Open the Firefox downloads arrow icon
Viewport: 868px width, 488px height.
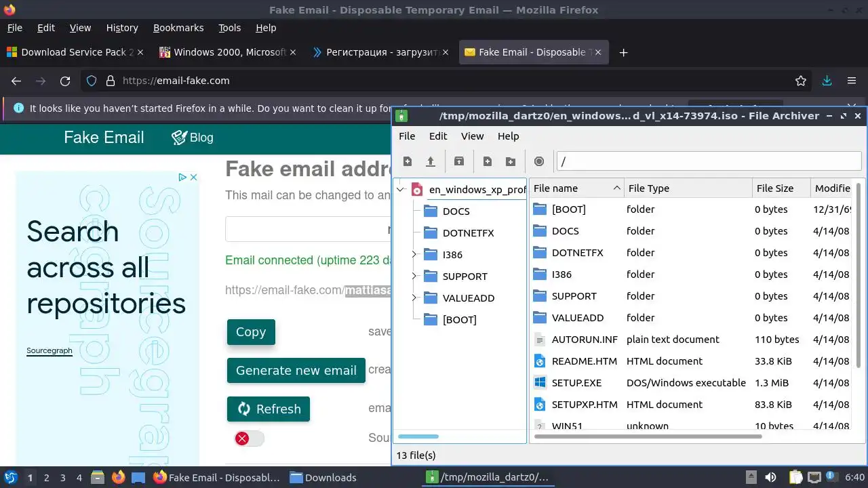coord(827,81)
